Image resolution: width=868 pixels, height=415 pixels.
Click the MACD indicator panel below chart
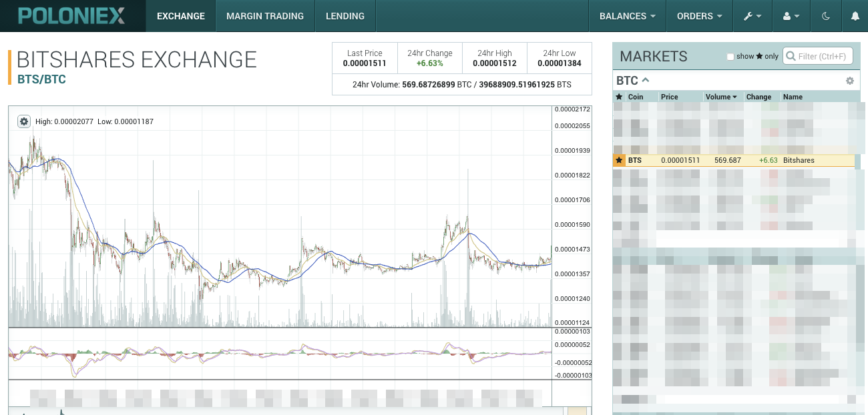coord(280,354)
